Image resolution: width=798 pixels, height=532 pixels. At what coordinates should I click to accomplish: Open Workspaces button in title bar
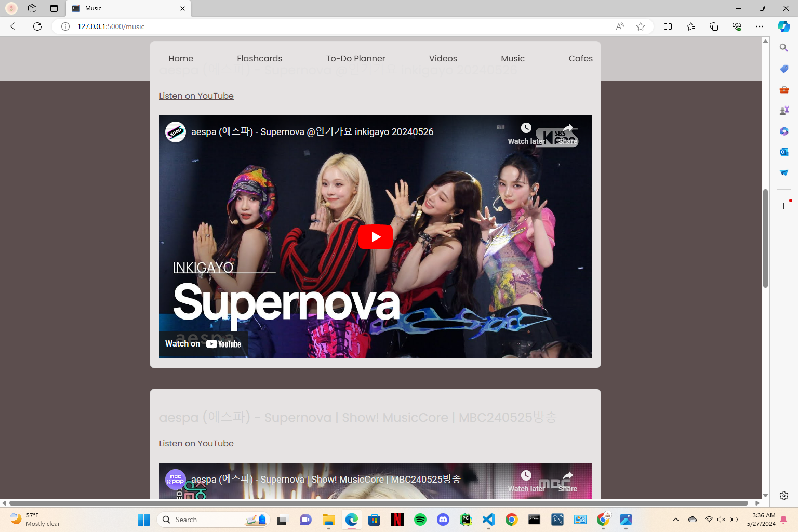[x=32, y=8]
